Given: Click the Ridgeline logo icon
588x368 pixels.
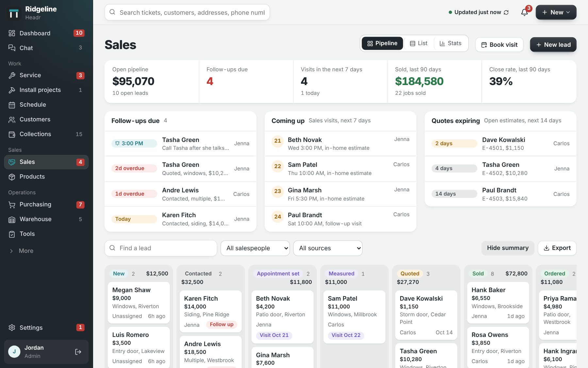Looking at the screenshot, I should tap(14, 13).
